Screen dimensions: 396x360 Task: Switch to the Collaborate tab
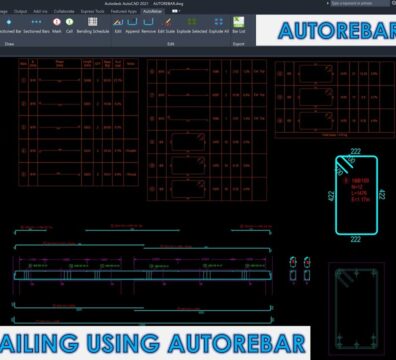click(x=64, y=11)
